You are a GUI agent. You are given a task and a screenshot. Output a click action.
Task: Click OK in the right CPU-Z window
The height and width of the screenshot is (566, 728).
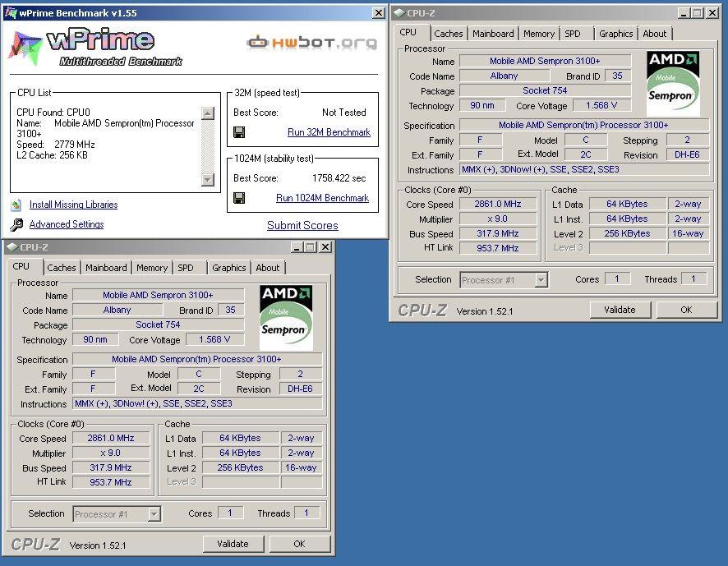(686, 310)
